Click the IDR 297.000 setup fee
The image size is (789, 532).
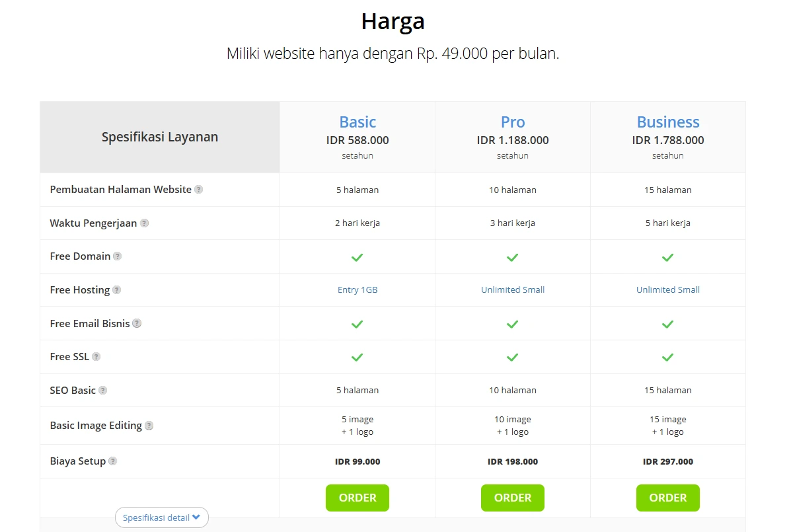tap(667, 461)
